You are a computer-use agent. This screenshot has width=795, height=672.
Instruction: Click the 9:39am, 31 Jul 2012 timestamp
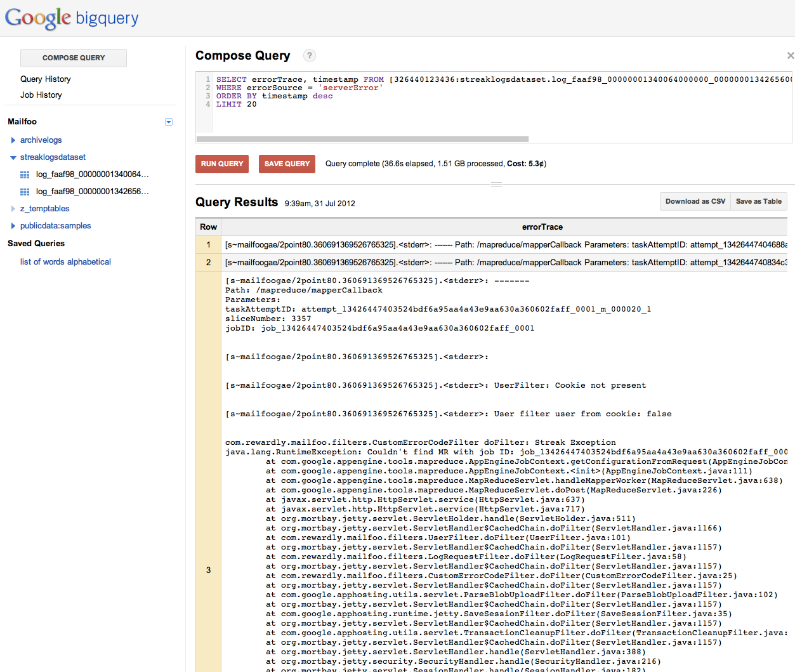[320, 204]
